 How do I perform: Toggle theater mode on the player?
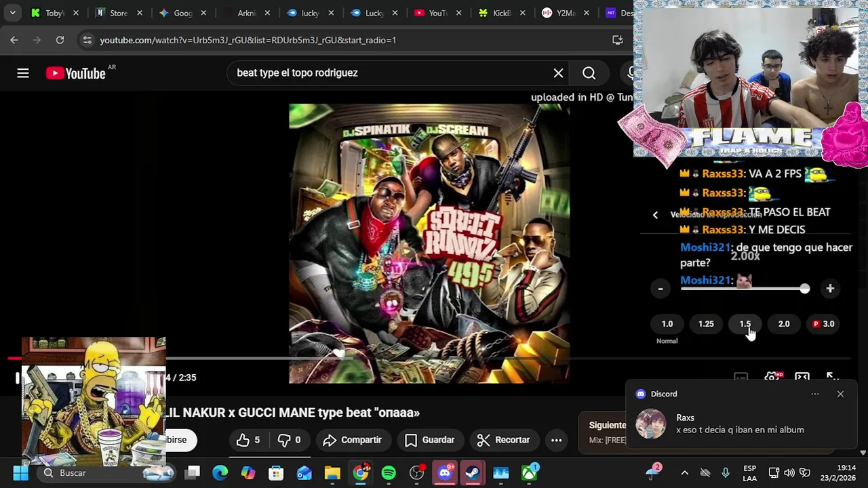tap(802, 378)
